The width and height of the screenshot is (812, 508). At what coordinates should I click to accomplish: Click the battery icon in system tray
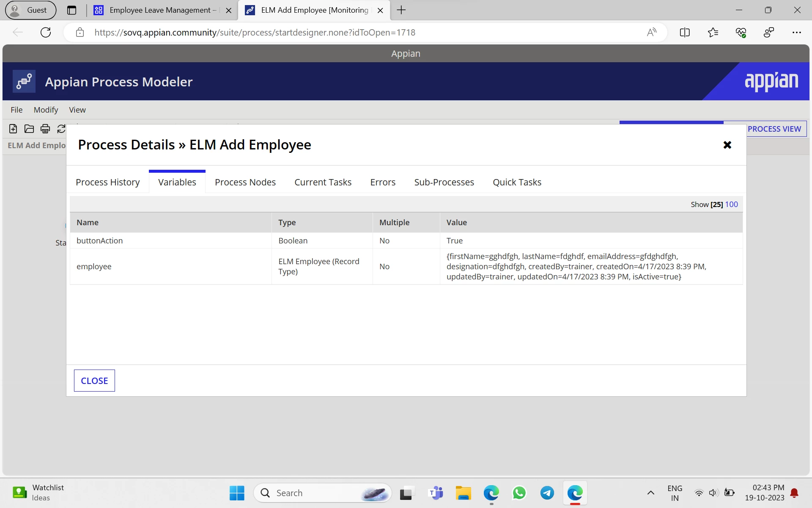coord(729,493)
